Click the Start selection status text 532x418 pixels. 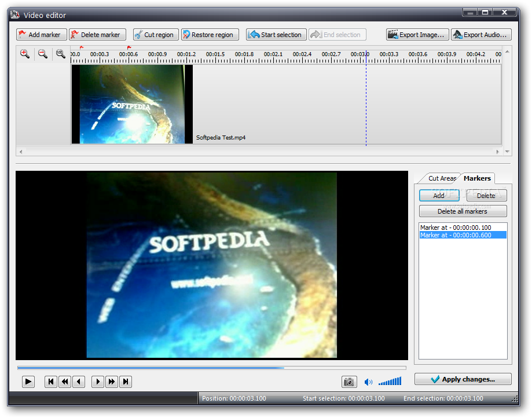[x=344, y=398]
